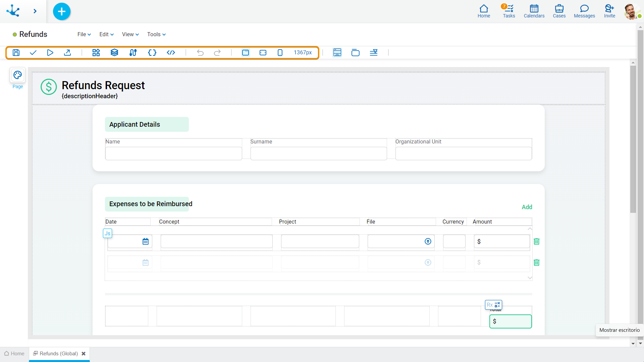
Task: Click the Name input field
Action: click(x=173, y=154)
